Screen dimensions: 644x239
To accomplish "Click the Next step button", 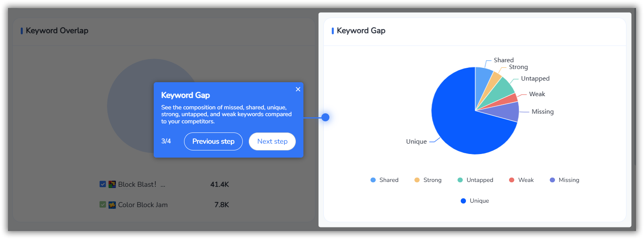I will pyautogui.click(x=272, y=142).
